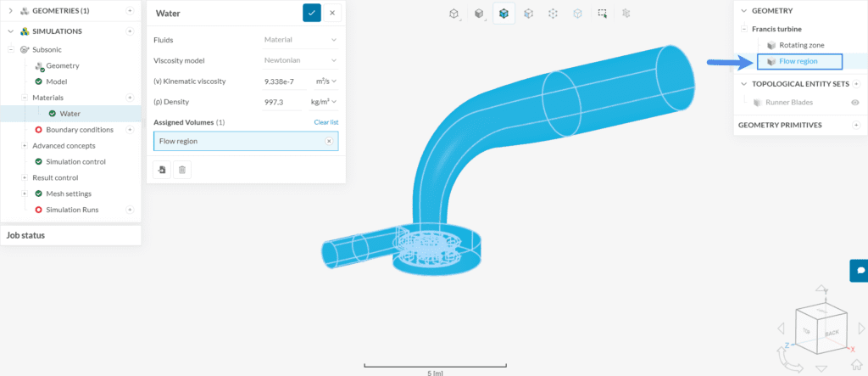Collapse the Subsonic simulation tree
The image size is (868, 376).
point(10,49)
